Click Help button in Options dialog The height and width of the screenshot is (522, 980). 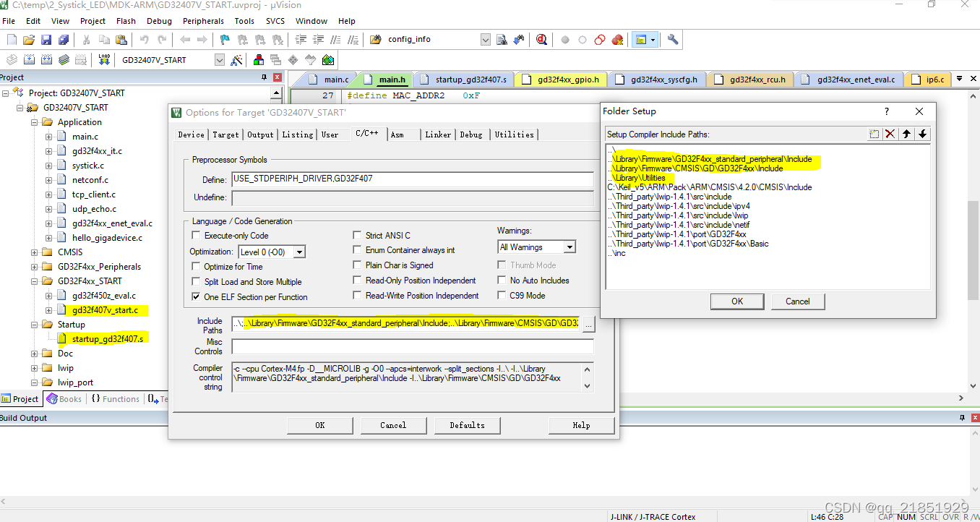tap(582, 425)
